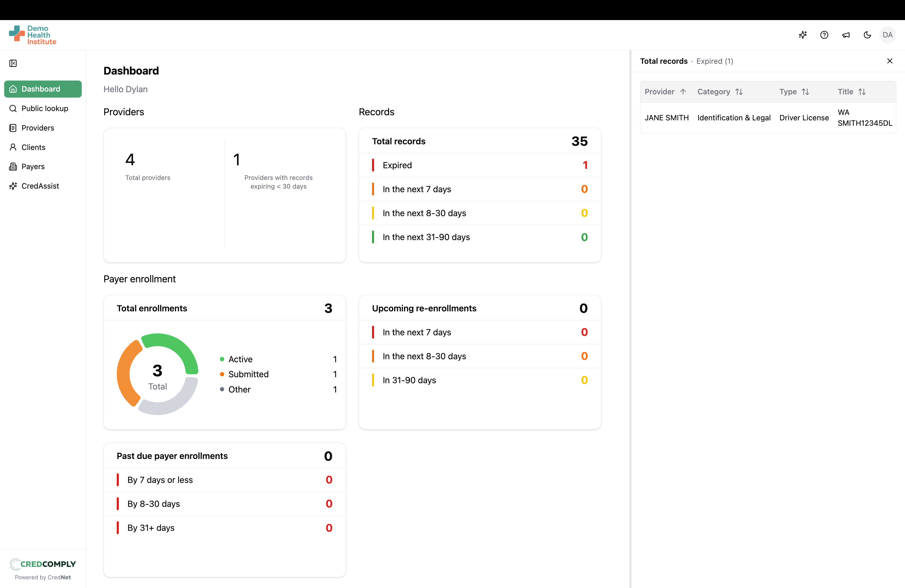This screenshot has width=905, height=588.
Task: Click the Demo Health Institute logo
Action: point(33,35)
